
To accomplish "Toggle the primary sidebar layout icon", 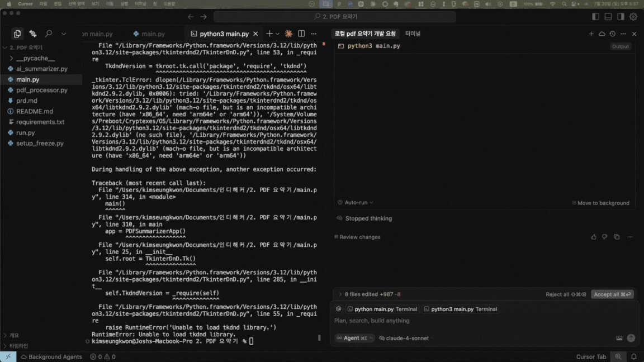I will click(x=595, y=17).
